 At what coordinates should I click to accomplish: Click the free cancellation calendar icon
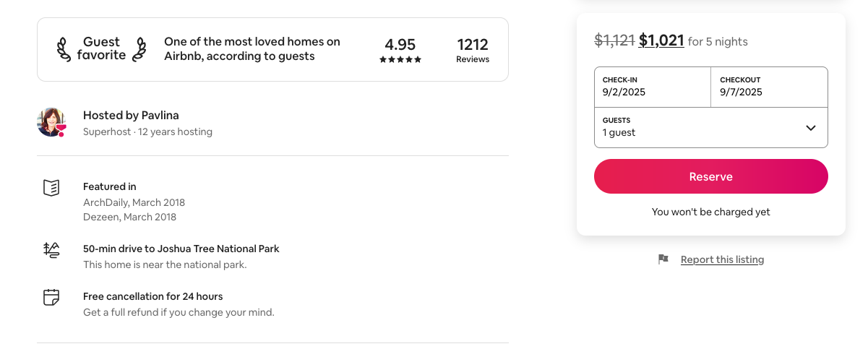pos(51,297)
